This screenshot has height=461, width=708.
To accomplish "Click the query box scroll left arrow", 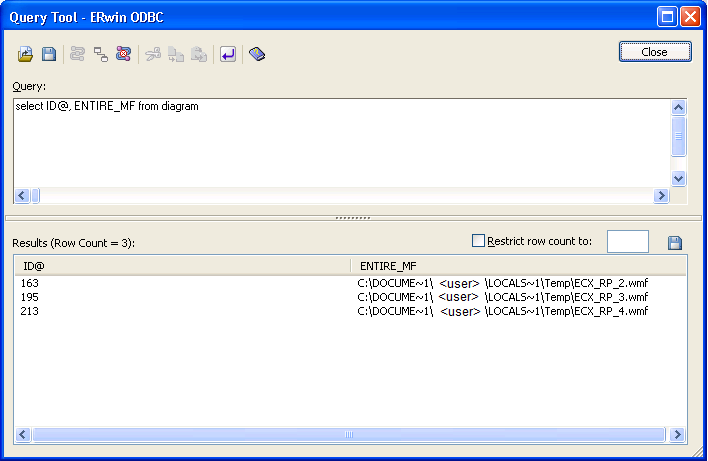I will (22, 196).
